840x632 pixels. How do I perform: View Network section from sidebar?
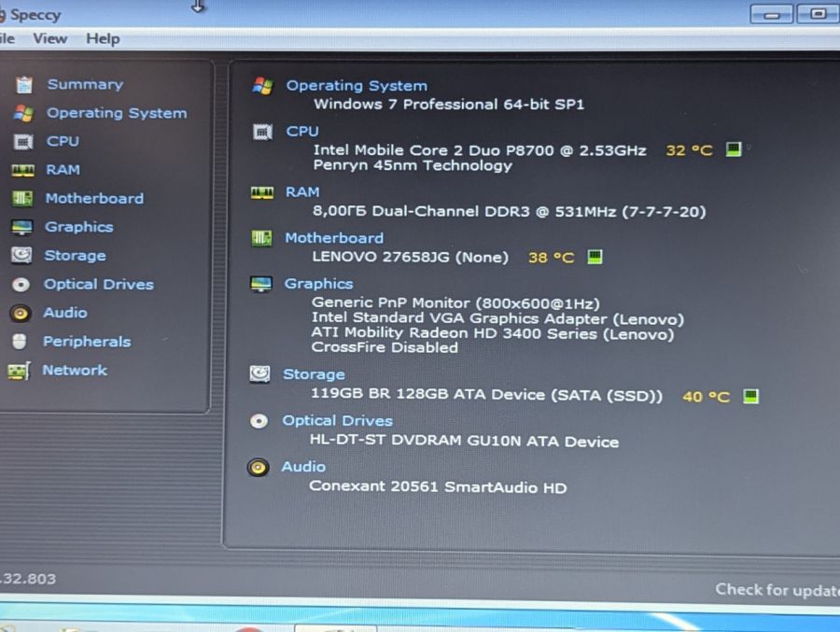click(x=75, y=371)
